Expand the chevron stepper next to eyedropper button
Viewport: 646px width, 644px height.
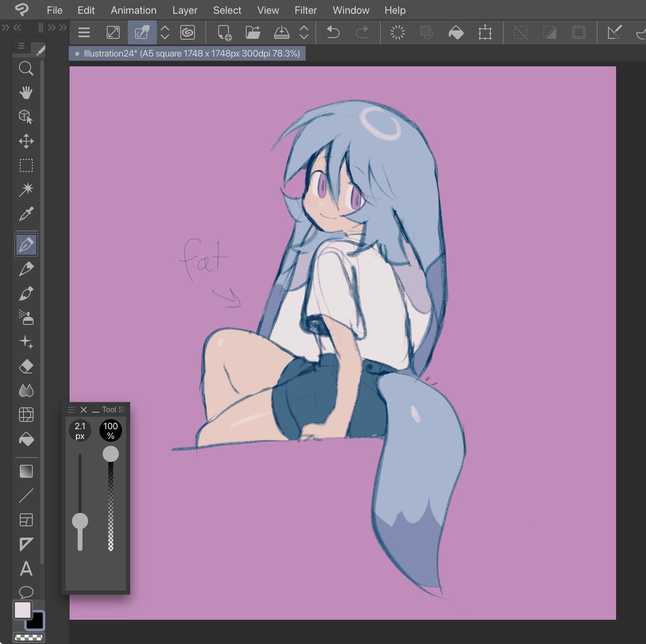(165, 32)
